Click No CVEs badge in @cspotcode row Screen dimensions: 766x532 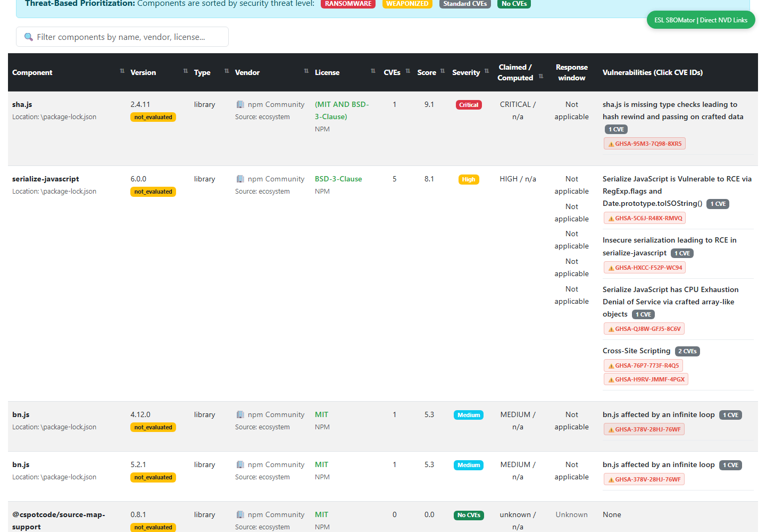click(x=469, y=515)
